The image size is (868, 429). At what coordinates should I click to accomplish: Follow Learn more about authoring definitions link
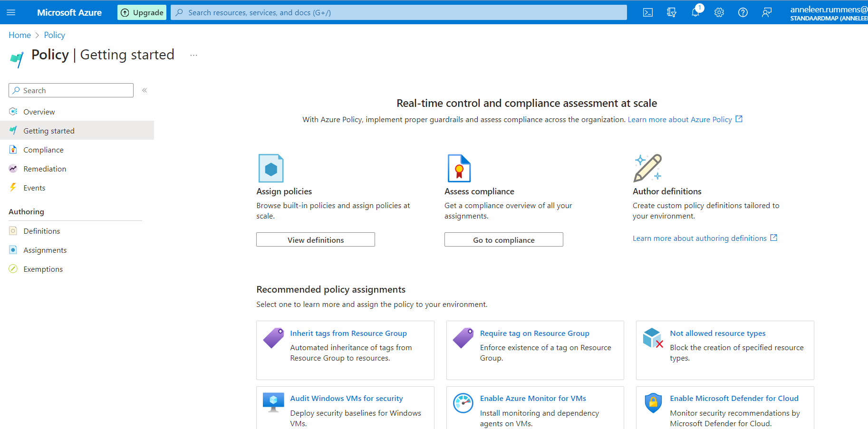pos(705,238)
